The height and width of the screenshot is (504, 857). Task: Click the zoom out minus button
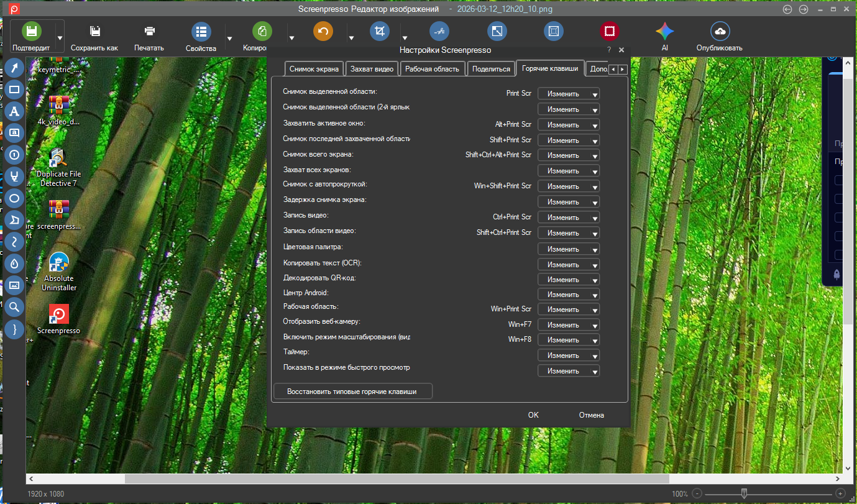pos(697,493)
